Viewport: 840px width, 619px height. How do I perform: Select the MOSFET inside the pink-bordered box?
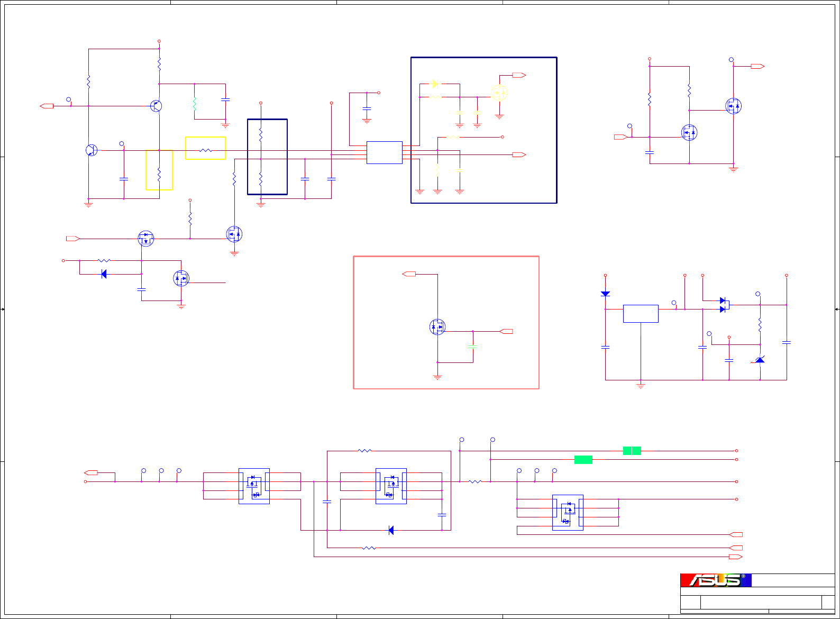coord(437,327)
